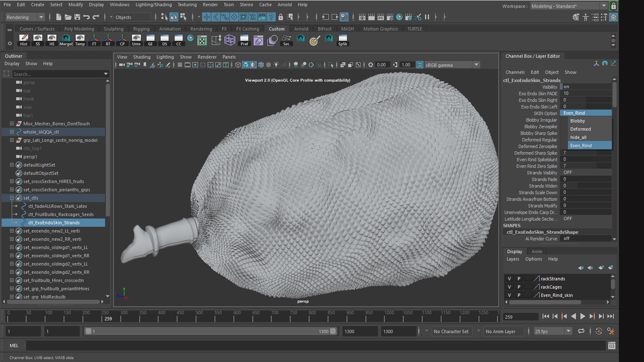Open the Lighting/Shading menu

click(154, 5)
